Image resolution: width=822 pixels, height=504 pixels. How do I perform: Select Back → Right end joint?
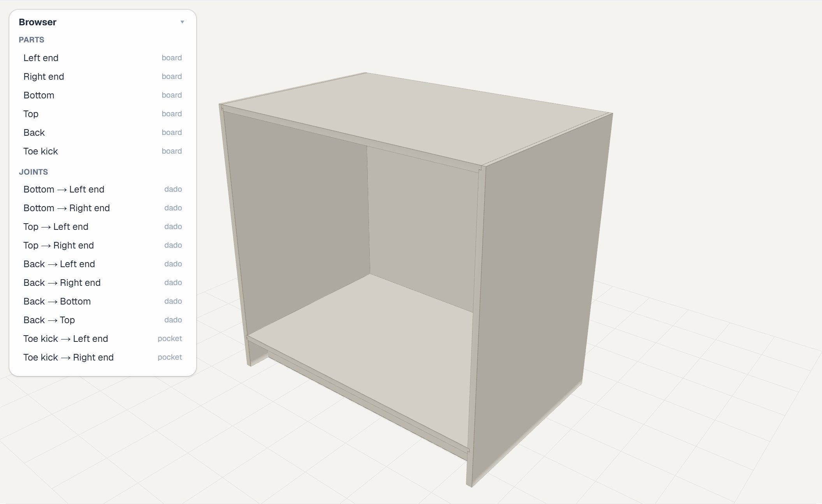pyautogui.click(x=102, y=283)
